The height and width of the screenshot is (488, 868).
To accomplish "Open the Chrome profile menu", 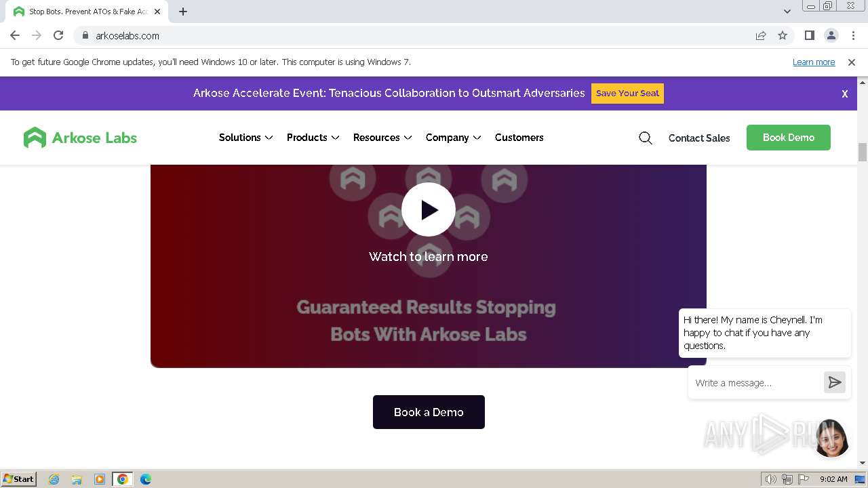I will coord(831,35).
